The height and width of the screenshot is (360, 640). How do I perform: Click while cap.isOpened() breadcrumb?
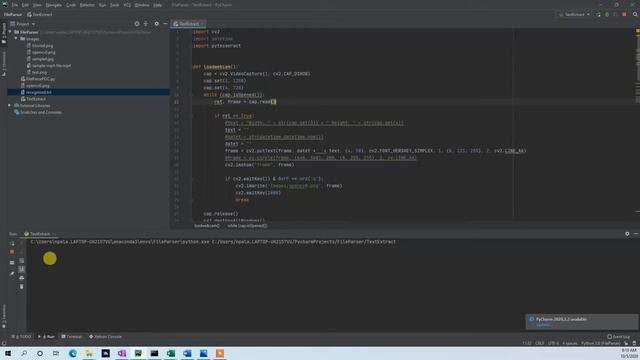[x=247, y=226]
